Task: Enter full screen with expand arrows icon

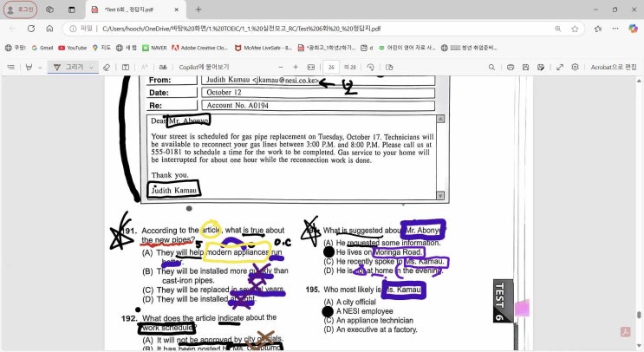Action: pos(560,67)
